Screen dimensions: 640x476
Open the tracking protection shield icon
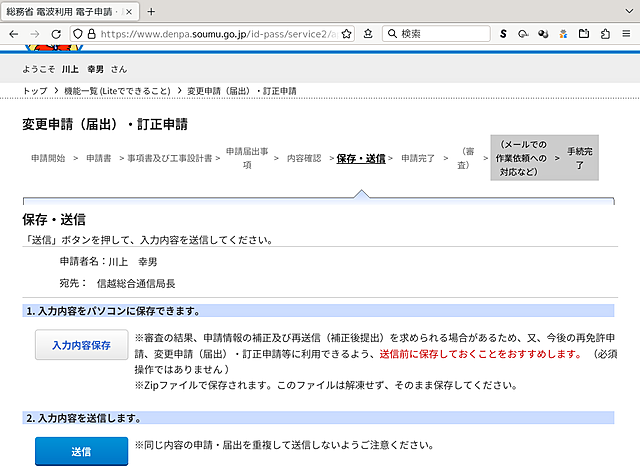pyautogui.click(x=77, y=33)
